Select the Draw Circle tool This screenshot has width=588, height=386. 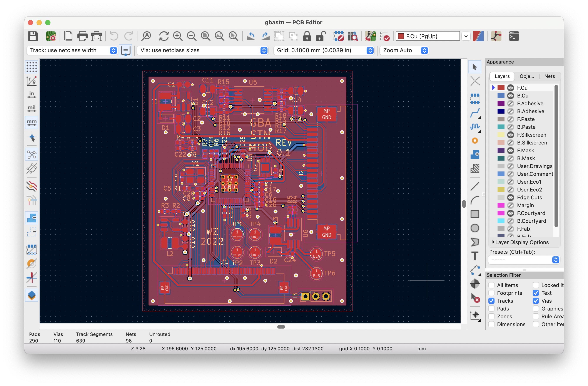click(x=475, y=228)
